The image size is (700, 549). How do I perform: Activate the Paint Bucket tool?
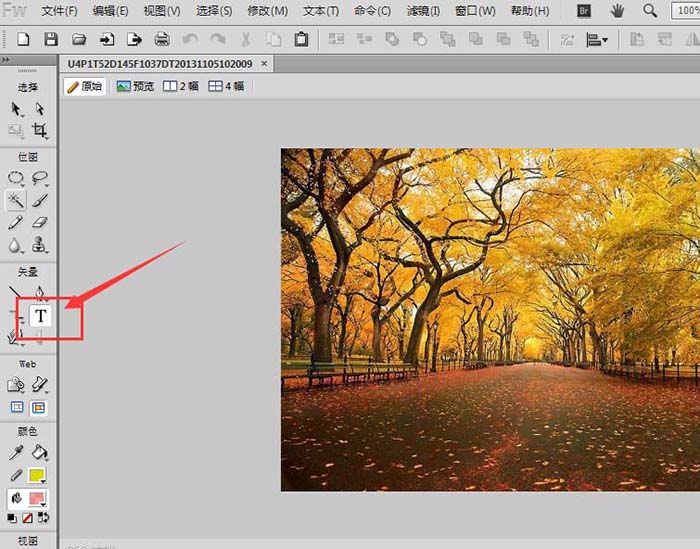click(40, 453)
